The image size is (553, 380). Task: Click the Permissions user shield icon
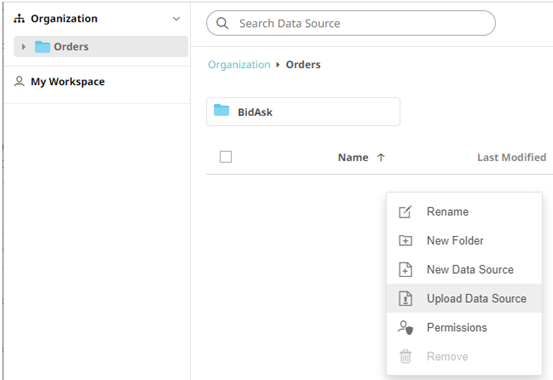pyautogui.click(x=405, y=327)
